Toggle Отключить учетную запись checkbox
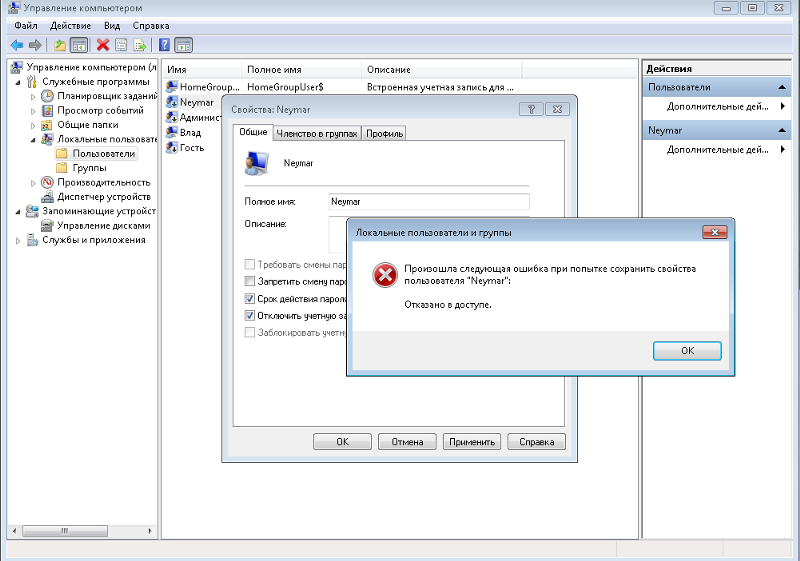 point(249,316)
